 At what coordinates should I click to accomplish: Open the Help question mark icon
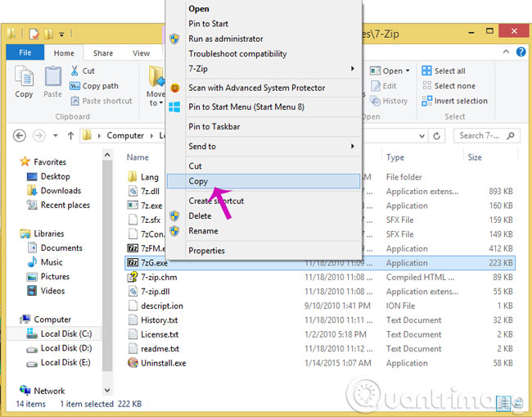coord(521,52)
